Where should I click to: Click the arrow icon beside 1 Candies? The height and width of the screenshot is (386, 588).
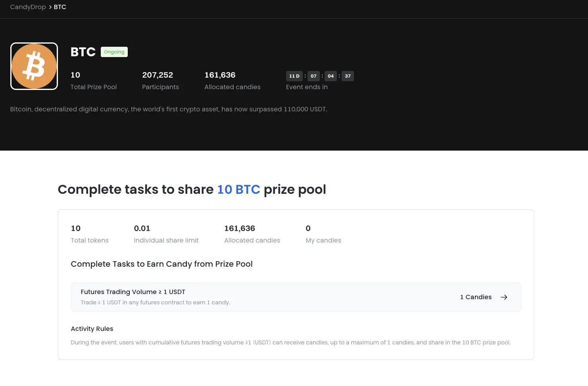[504, 297]
